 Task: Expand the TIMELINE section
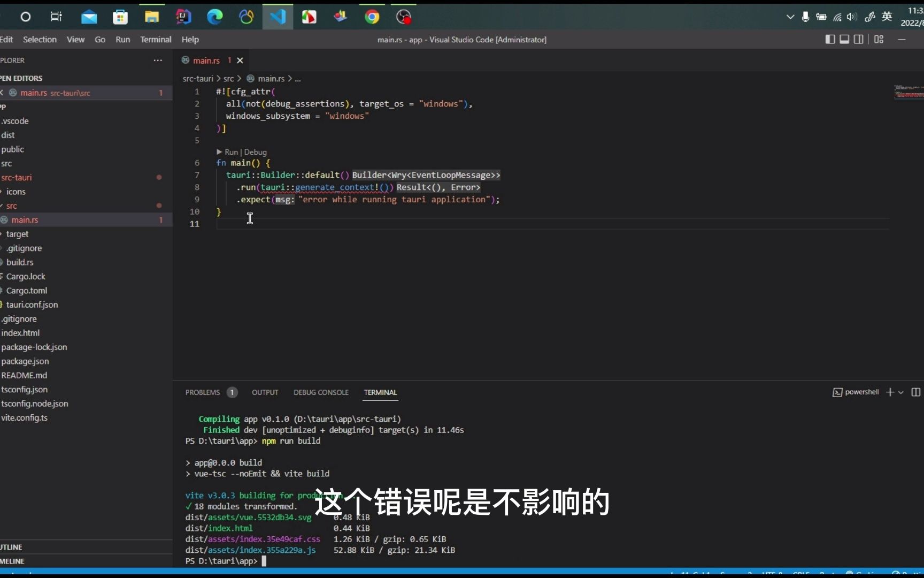point(86,561)
